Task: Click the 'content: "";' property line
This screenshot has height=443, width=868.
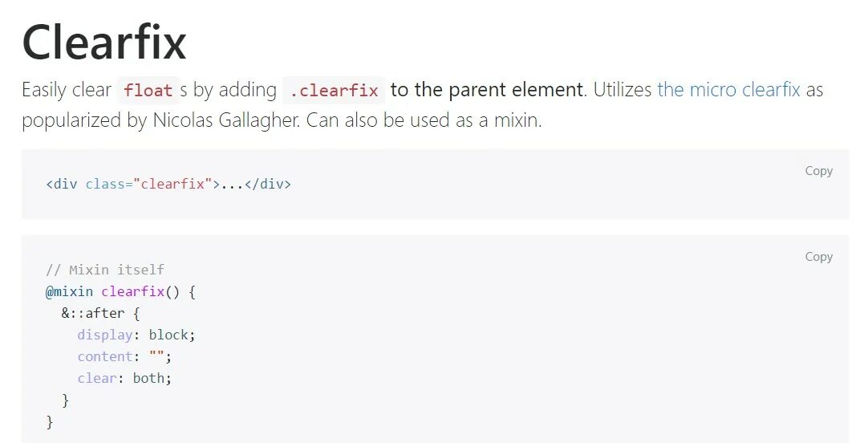Action: (124, 356)
